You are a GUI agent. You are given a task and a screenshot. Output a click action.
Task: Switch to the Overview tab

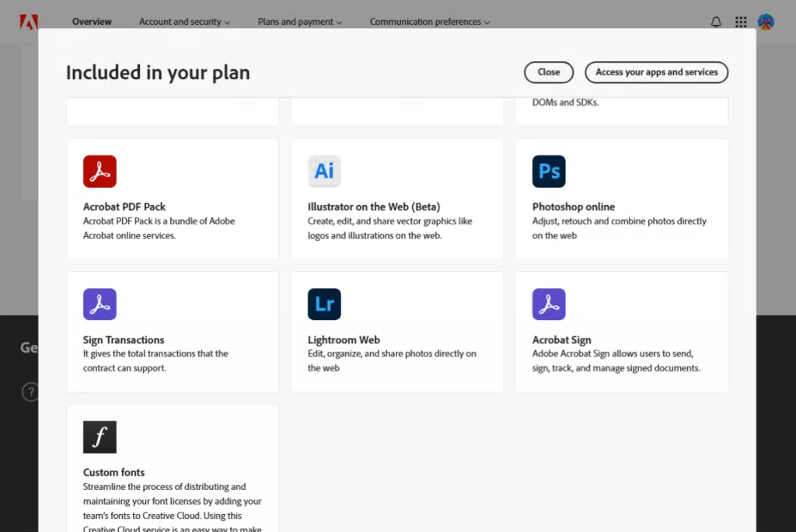pos(92,22)
